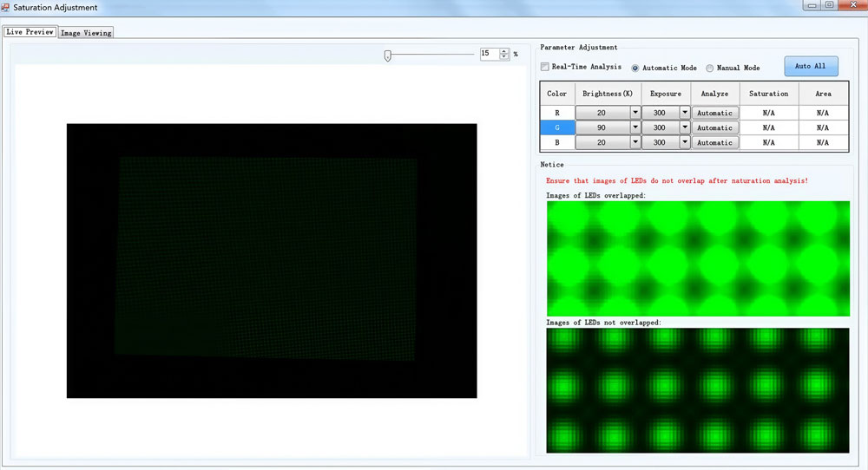Click Automatic analyze button for G
This screenshot has width=868, height=470.
(714, 127)
